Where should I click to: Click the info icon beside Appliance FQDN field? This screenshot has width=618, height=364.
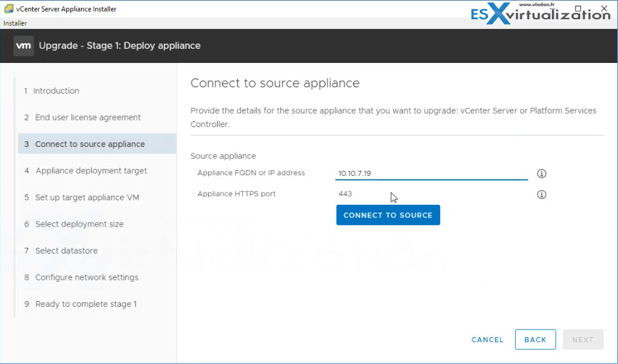pyautogui.click(x=541, y=173)
